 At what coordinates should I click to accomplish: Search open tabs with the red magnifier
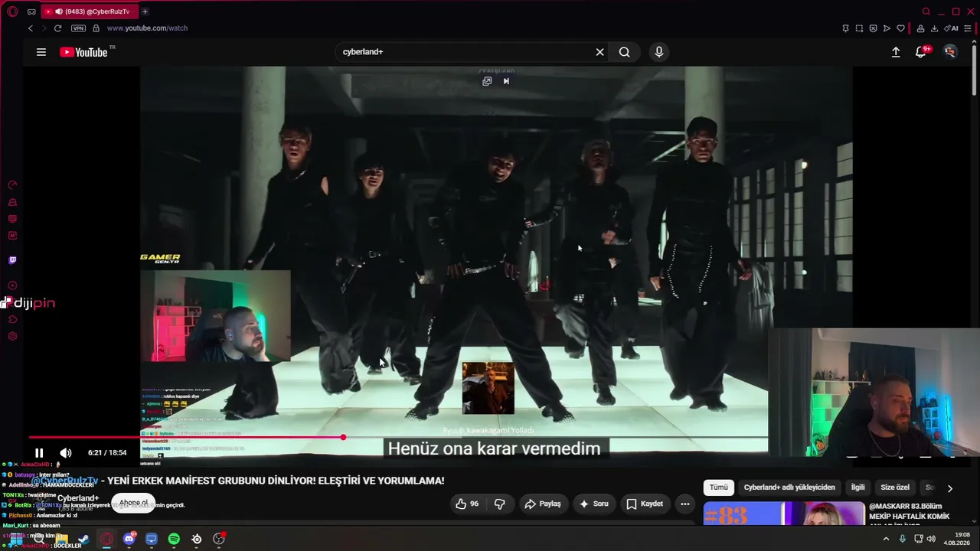point(926,11)
